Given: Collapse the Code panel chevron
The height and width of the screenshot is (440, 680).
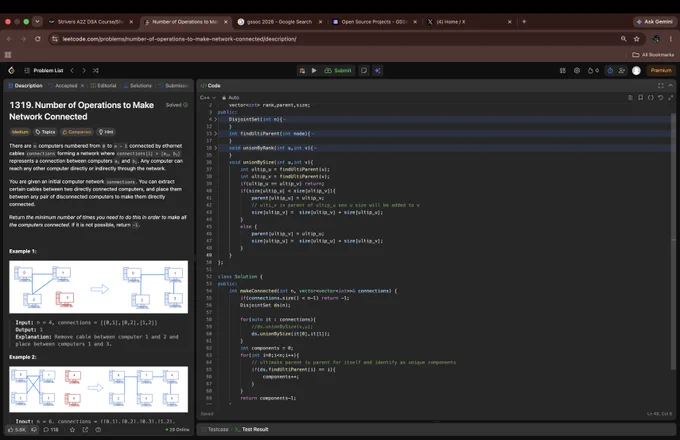Looking at the screenshot, I should [670, 85].
